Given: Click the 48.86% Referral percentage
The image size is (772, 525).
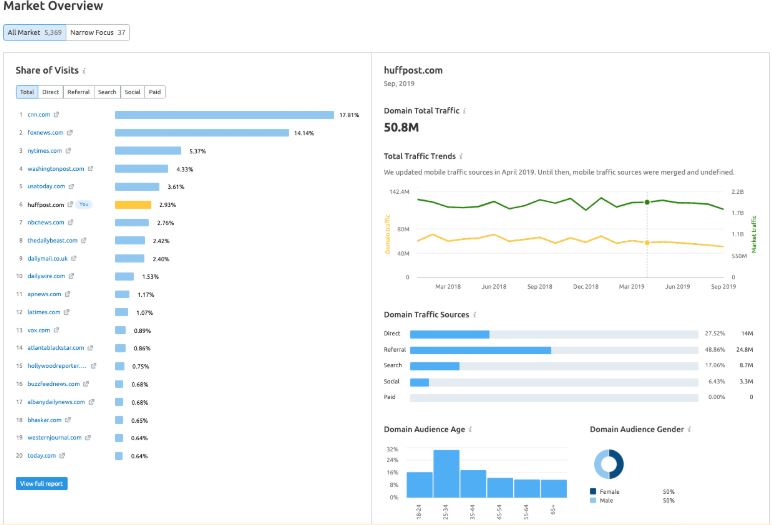Looking at the screenshot, I should (x=715, y=350).
